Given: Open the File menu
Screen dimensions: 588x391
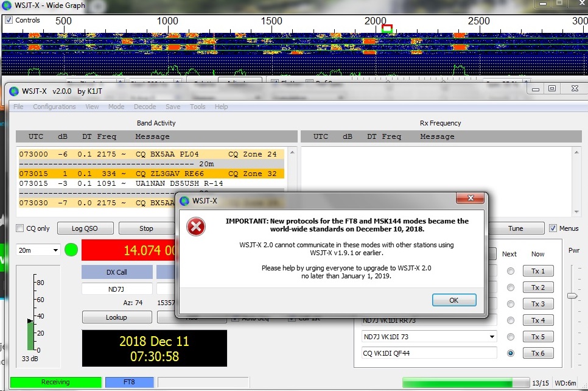Looking at the screenshot, I should tap(18, 107).
